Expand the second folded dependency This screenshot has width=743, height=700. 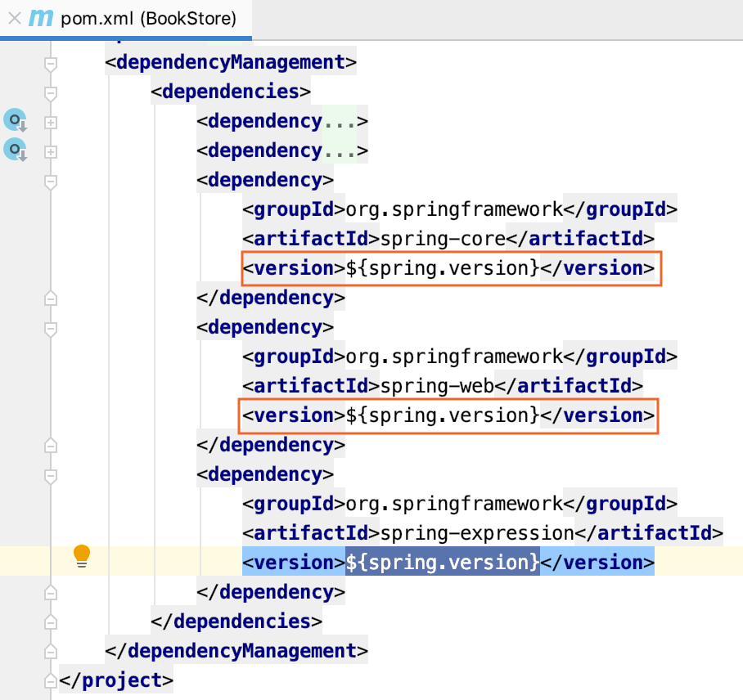pos(51,152)
